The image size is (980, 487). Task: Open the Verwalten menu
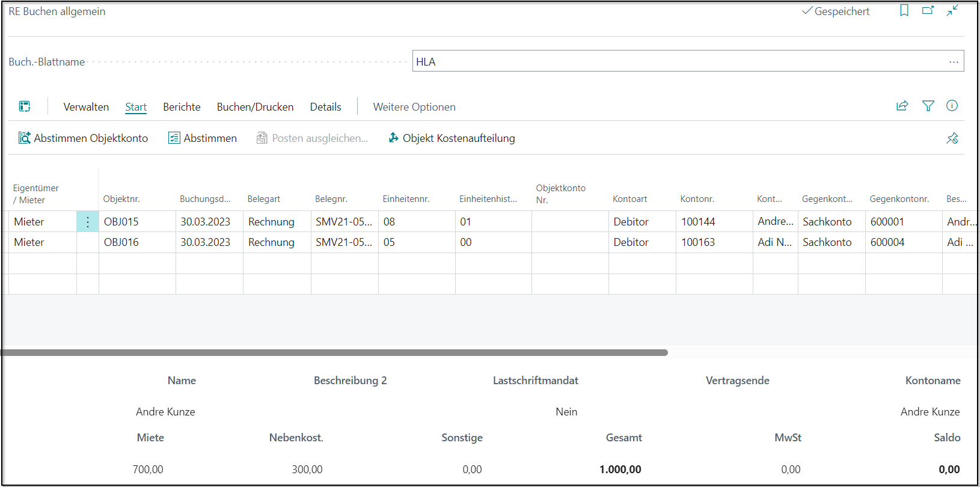pos(86,107)
